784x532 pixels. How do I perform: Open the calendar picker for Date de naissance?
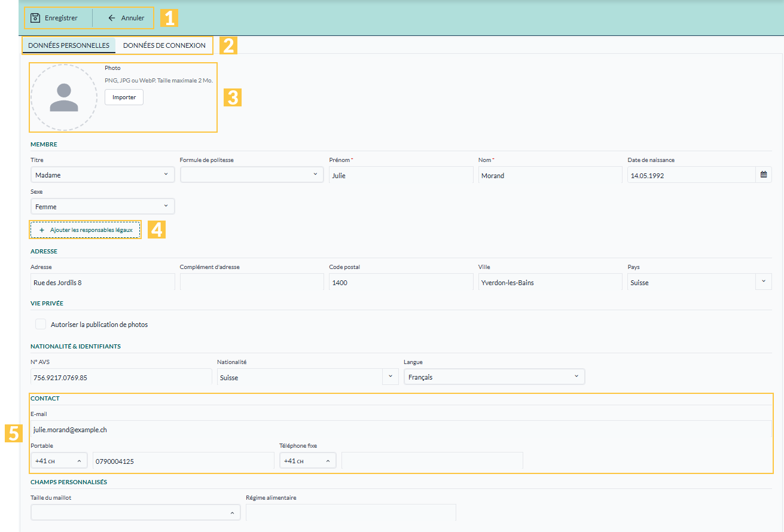(764, 175)
